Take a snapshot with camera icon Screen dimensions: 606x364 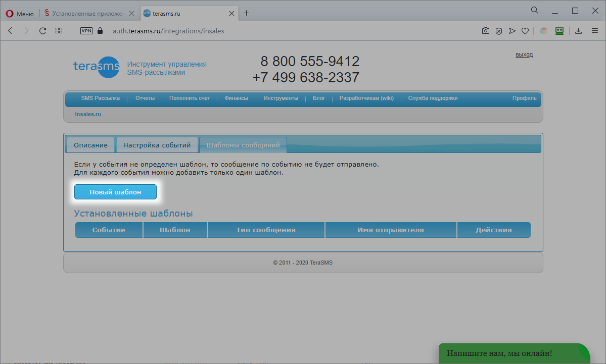485,31
